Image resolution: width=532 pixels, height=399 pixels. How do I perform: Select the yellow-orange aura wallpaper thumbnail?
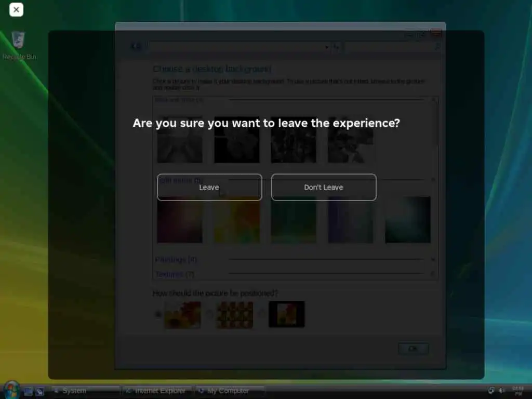click(237, 220)
